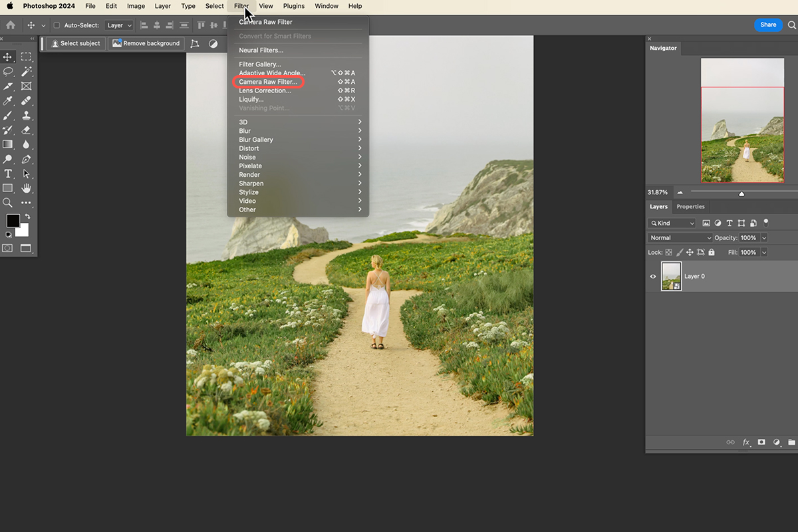
Task: Choose the Gradient tool
Action: pyautogui.click(x=8, y=144)
